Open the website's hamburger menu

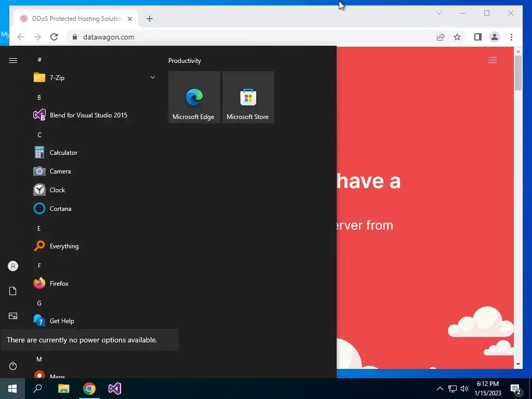click(x=493, y=60)
